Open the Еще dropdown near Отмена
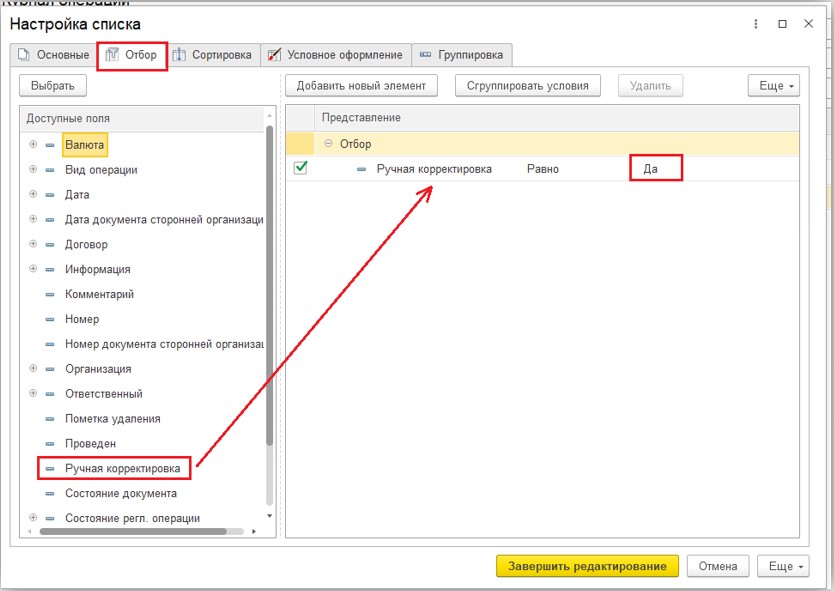Viewport: 834px width, 591px height. [x=782, y=567]
